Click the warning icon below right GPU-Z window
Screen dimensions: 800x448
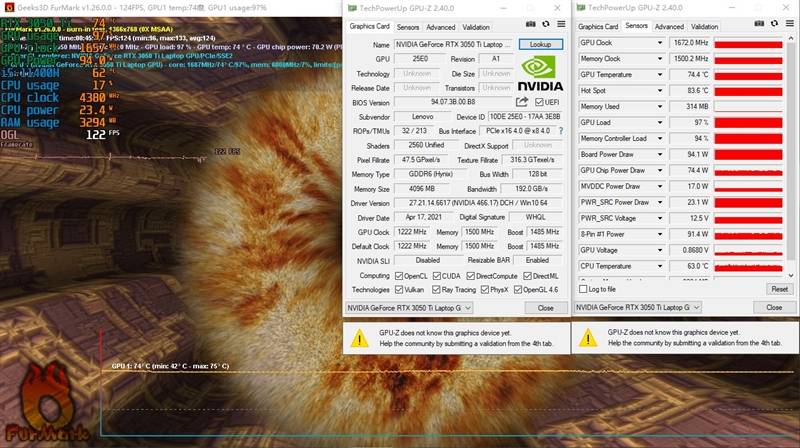coord(588,337)
